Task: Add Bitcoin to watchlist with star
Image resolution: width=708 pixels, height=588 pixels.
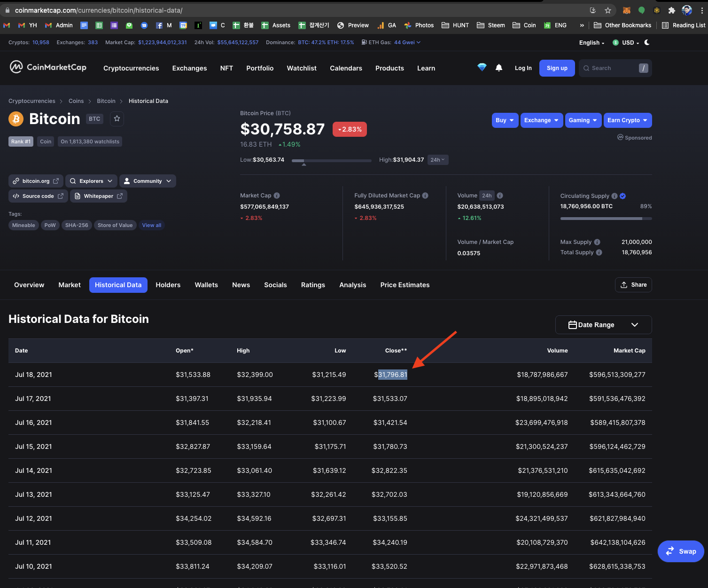Action: (x=117, y=119)
